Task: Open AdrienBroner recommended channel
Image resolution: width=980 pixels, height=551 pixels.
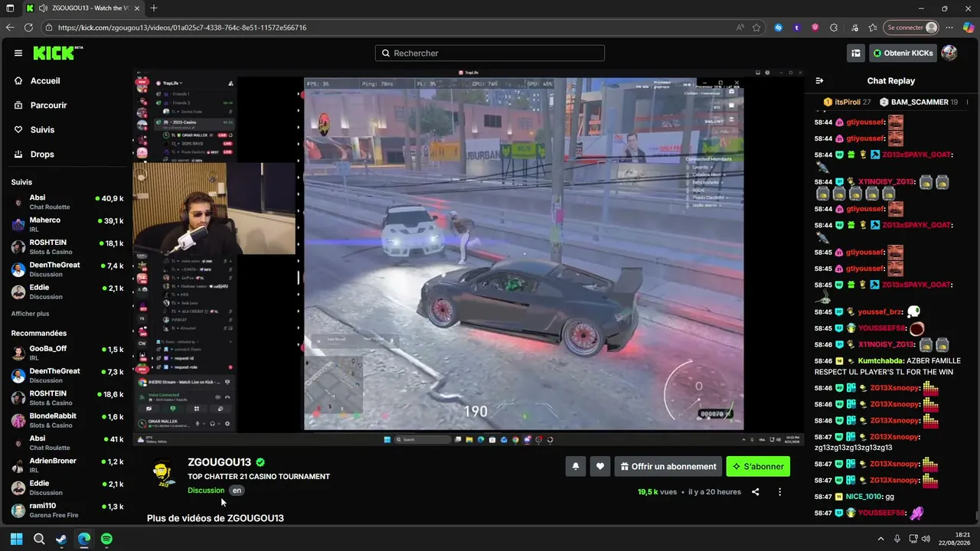Action: click(67, 466)
